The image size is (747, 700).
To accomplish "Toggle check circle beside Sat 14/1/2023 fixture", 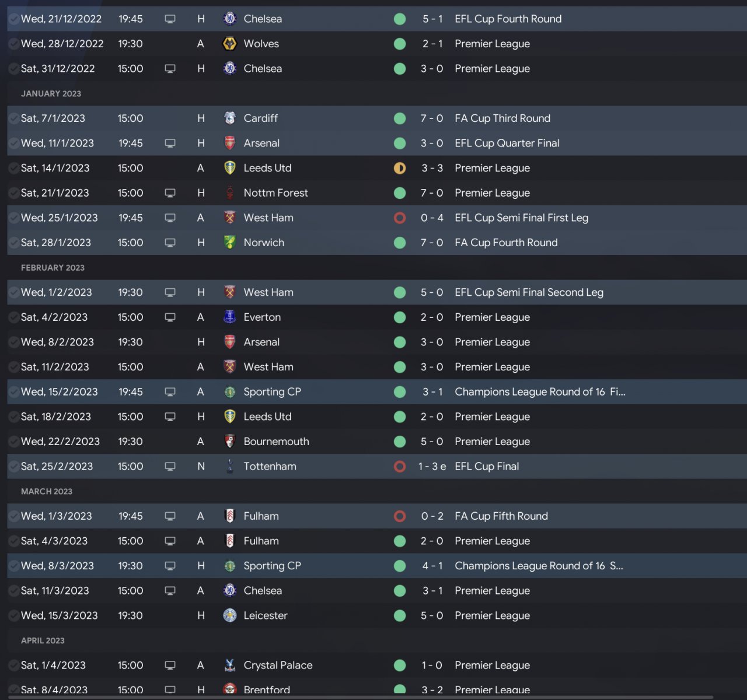I will pos(13,168).
